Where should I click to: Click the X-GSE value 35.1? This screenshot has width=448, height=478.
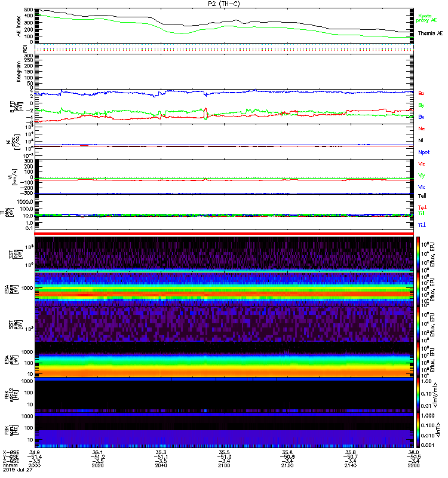tap(98, 452)
